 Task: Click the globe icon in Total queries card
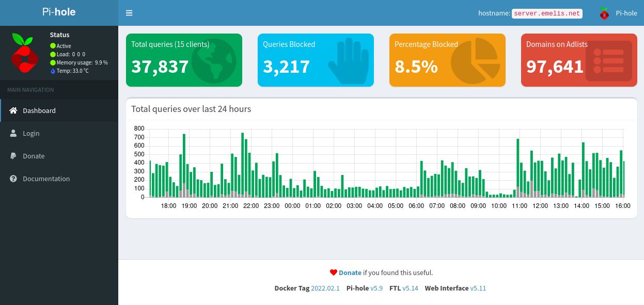[214, 62]
